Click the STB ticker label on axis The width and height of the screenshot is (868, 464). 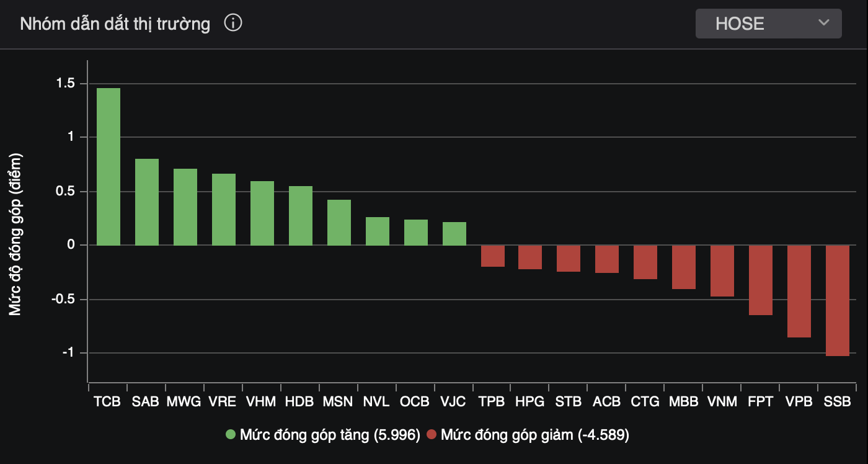569,401
